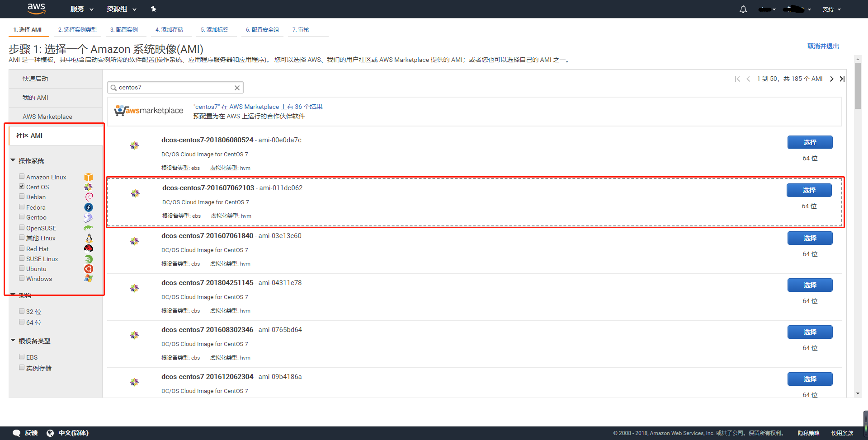Click CentOS icon of dcos-centos7-201608302346

(x=134, y=335)
